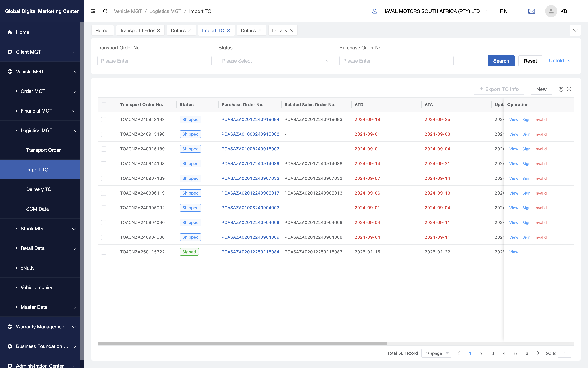
Task: Click the company user profile icon
Action: 374,11
